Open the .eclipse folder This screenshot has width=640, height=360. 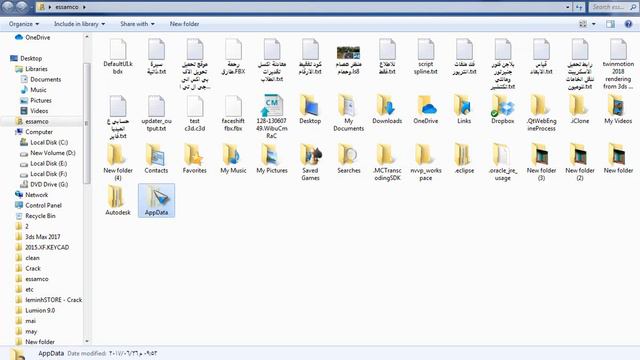tap(464, 159)
